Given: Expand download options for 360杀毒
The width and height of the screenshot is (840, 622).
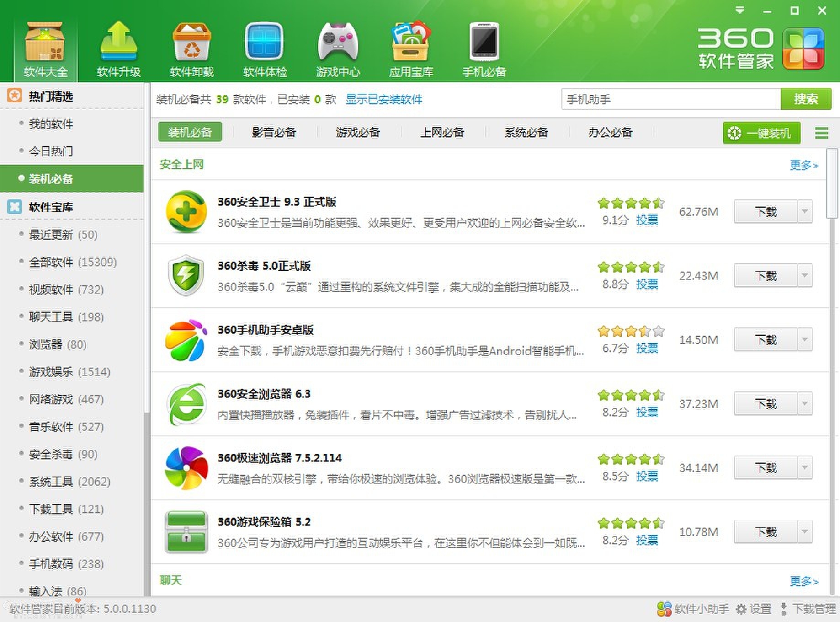Looking at the screenshot, I should [x=805, y=276].
